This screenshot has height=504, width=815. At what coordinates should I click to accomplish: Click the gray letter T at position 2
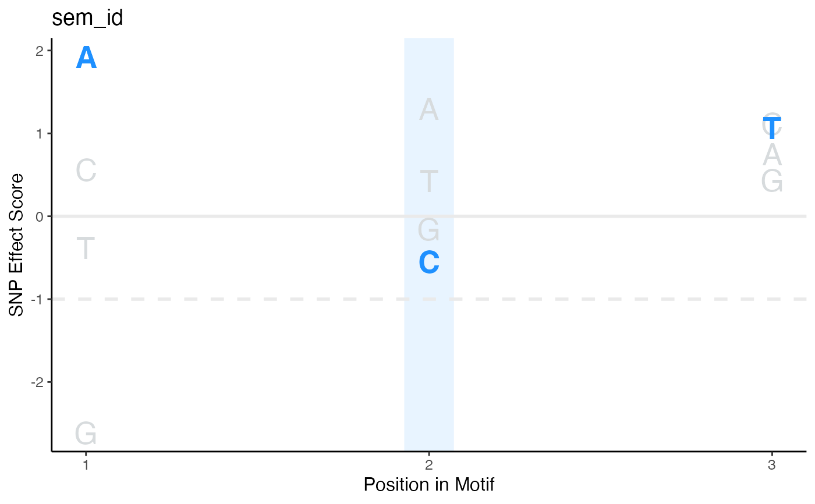429,182
